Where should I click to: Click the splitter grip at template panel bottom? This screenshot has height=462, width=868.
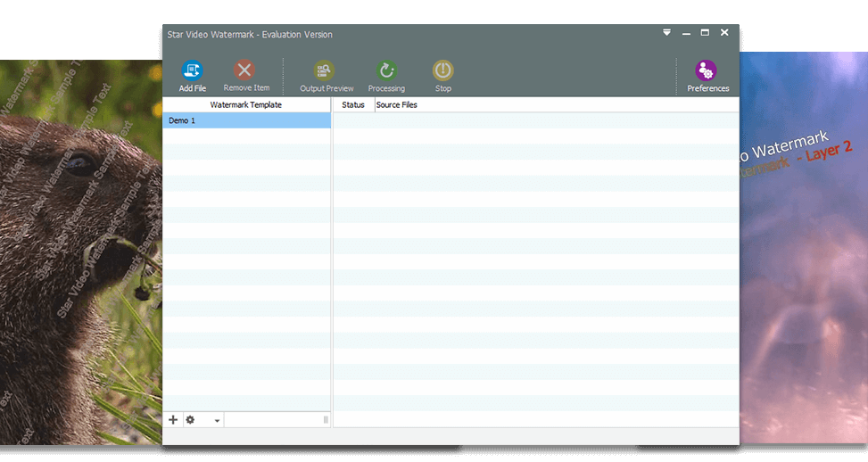pyautogui.click(x=326, y=420)
